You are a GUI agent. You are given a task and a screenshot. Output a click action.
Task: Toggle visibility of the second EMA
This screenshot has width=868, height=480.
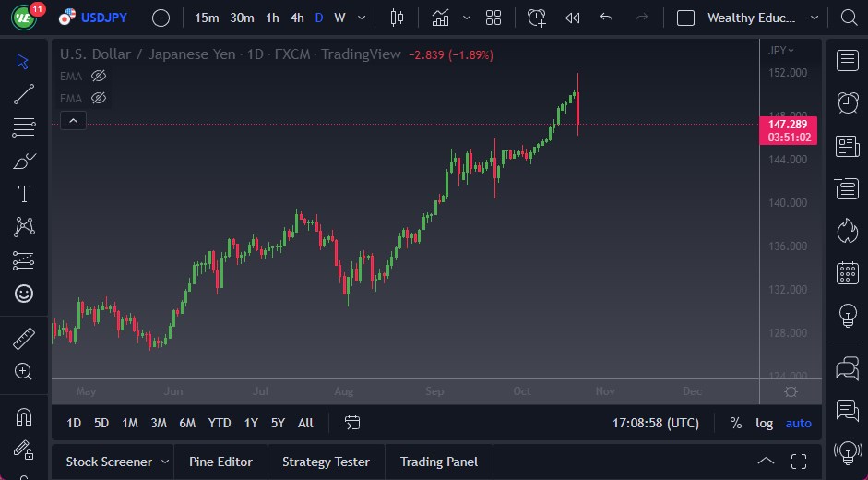99,98
